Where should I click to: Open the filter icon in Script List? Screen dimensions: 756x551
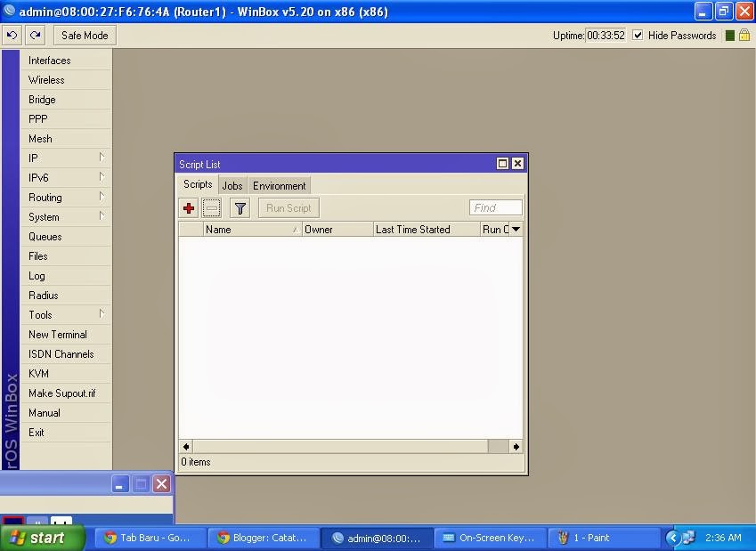tap(239, 207)
